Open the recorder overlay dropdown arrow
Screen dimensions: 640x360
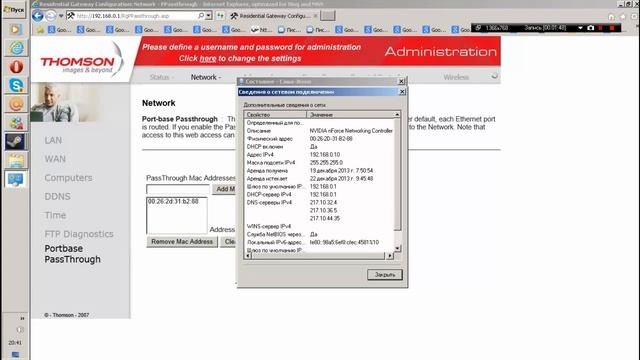pos(580,28)
